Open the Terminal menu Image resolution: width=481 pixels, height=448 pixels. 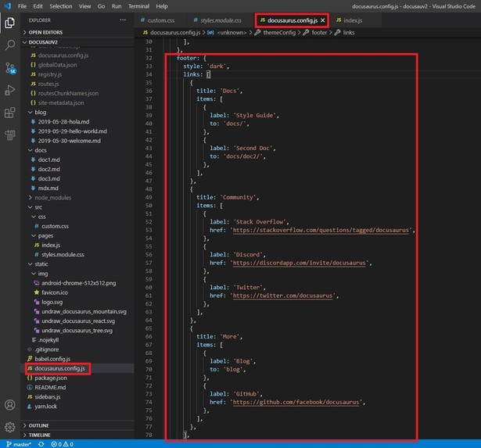(x=138, y=6)
